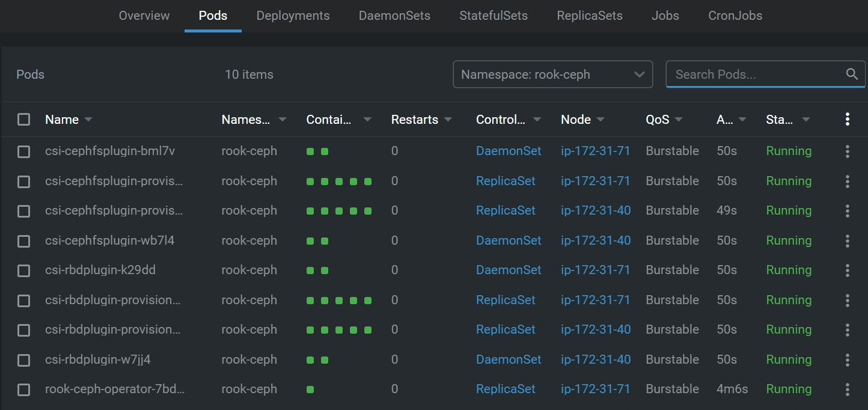Sort pods by Namespace column
Viewport: 868px width, 410px height.
254,120
